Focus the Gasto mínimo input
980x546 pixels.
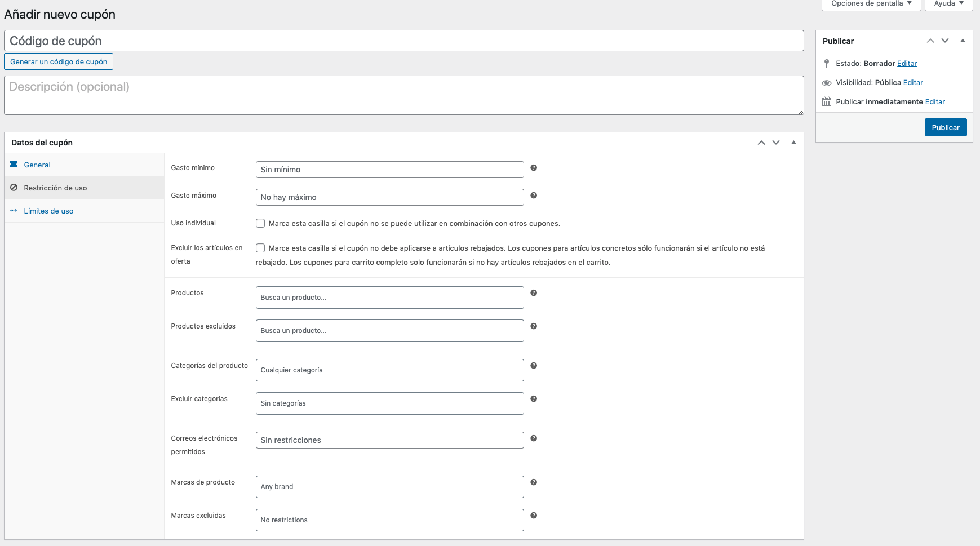389,170
